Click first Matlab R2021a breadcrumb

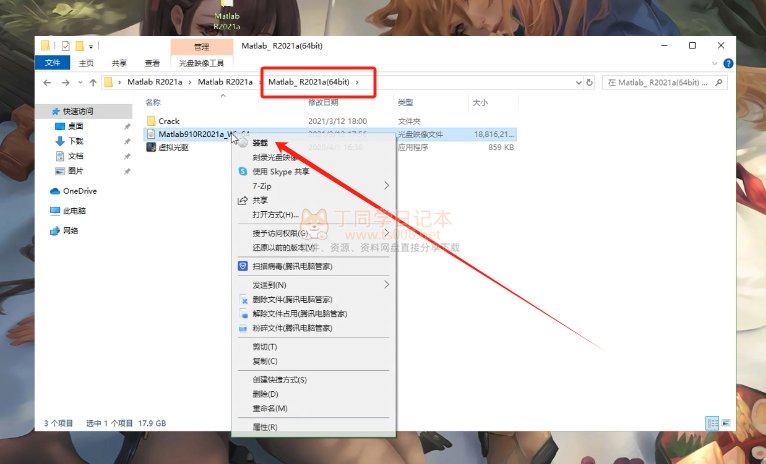(154, 82)
